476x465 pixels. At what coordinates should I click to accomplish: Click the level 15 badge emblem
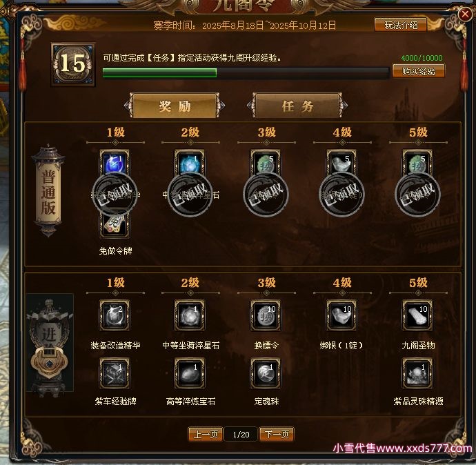click(73, 64)
